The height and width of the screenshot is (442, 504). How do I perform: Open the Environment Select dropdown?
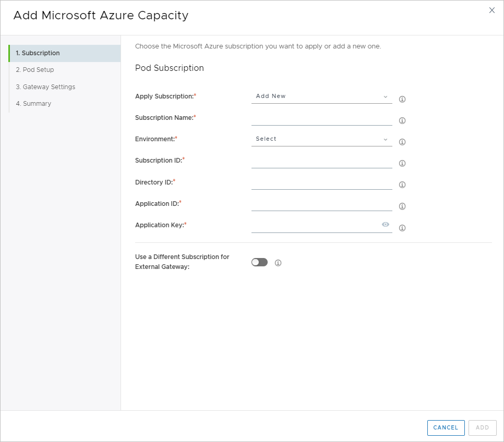point(321,139)
